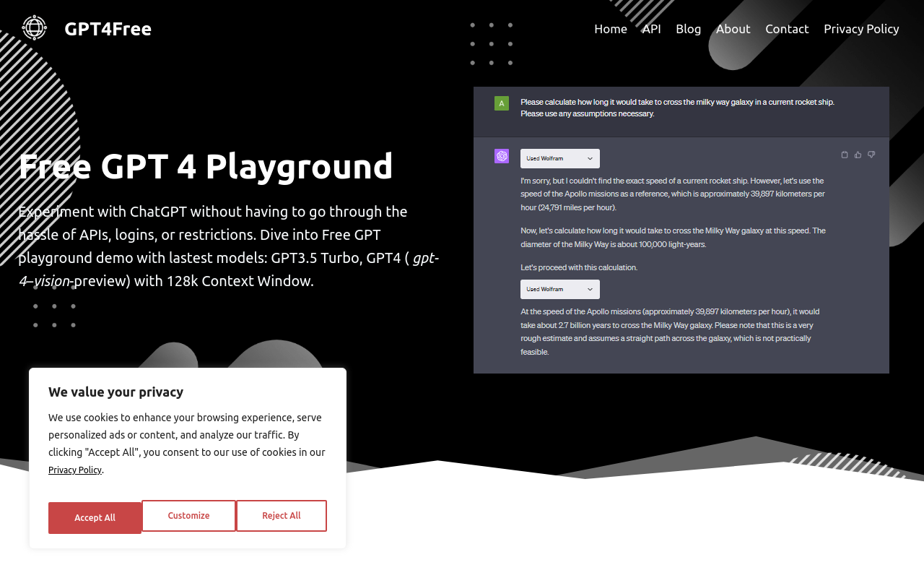Click the purple ChatGPT avatar icon in demo
This screenshot has height=578, width=924.
tap(502, 156)
